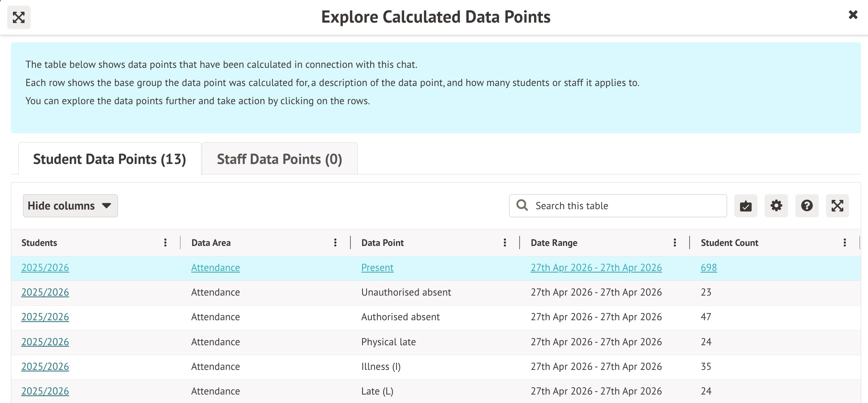Viewport: 868px width, 403px height.
Task: Click the help question mark icon
Action: point(806,206)
